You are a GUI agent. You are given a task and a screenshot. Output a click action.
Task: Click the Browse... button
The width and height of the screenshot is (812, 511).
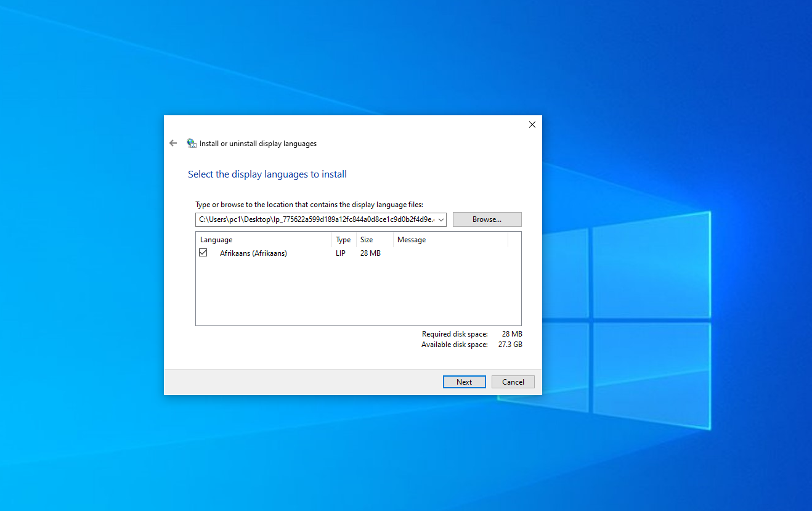[487, 219]
